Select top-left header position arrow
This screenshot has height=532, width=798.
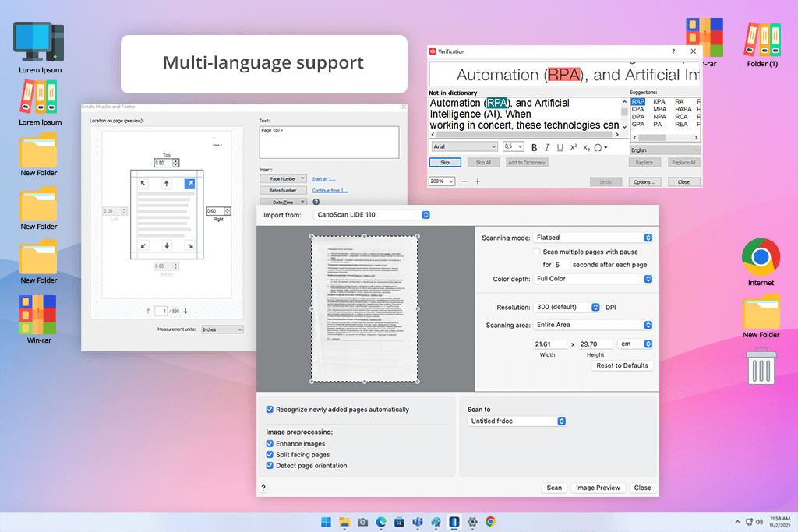click(x=143, y=183)
